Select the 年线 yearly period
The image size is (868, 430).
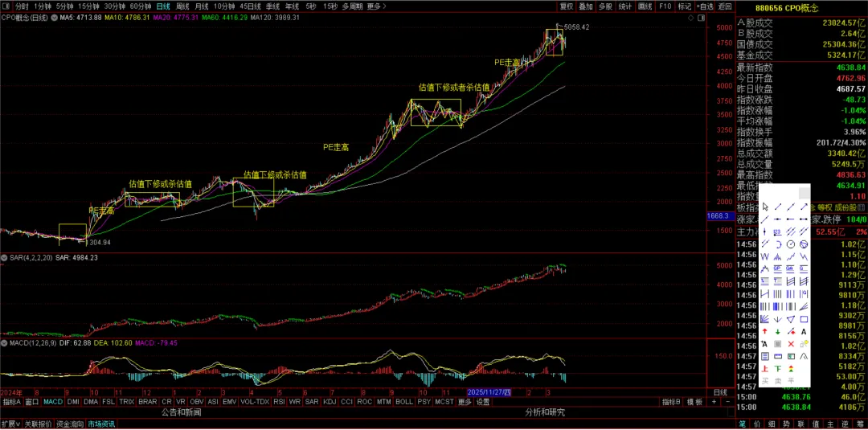(x=291, y=6)
